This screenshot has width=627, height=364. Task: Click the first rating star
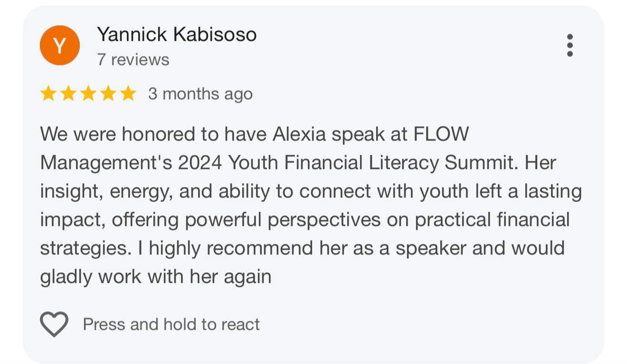pyautogui.click(x=48, y=94)
